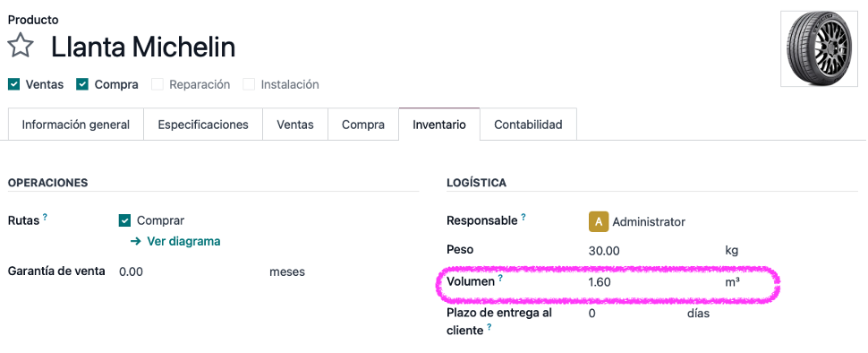Click the Garantía de venta label

(56, 271)
